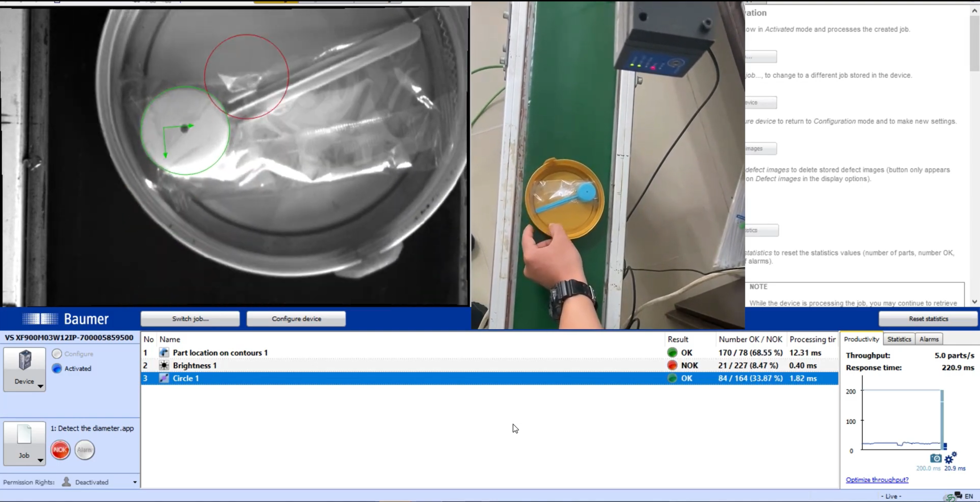
Task: Click the green circle overlay in camera image
Action: click(x=185, y=130)
